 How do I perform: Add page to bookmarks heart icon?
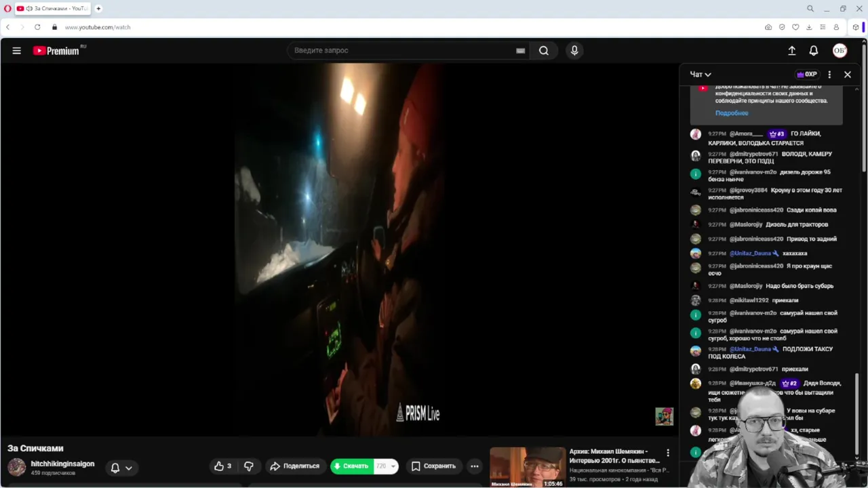(x=795, y=27)
